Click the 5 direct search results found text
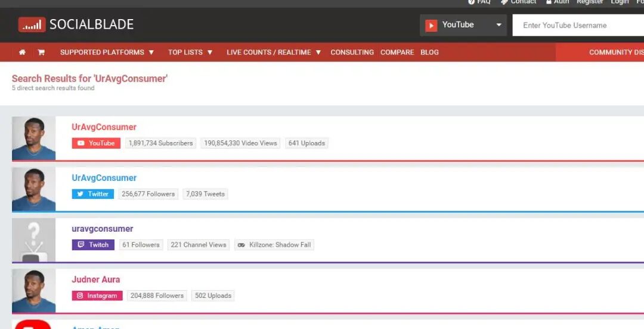Viewport: 644px width, 329px height. 53,88
